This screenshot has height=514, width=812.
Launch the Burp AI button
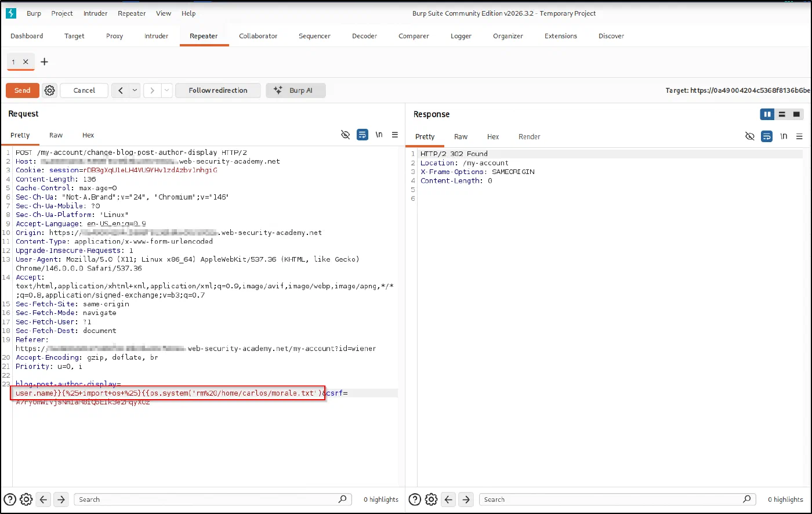pyautogui.click(x=296, y=91)
